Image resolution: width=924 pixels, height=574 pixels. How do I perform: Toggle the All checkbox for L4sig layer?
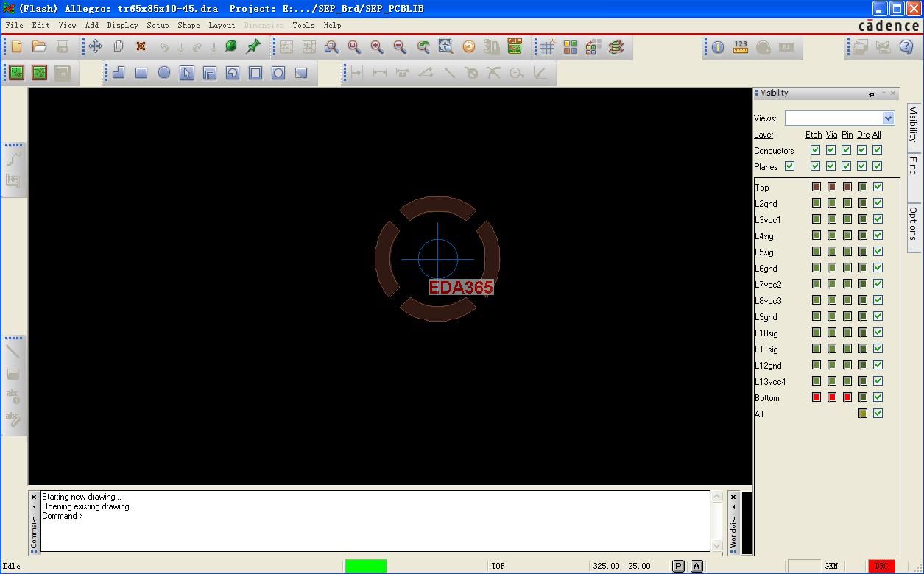(878, 235)
